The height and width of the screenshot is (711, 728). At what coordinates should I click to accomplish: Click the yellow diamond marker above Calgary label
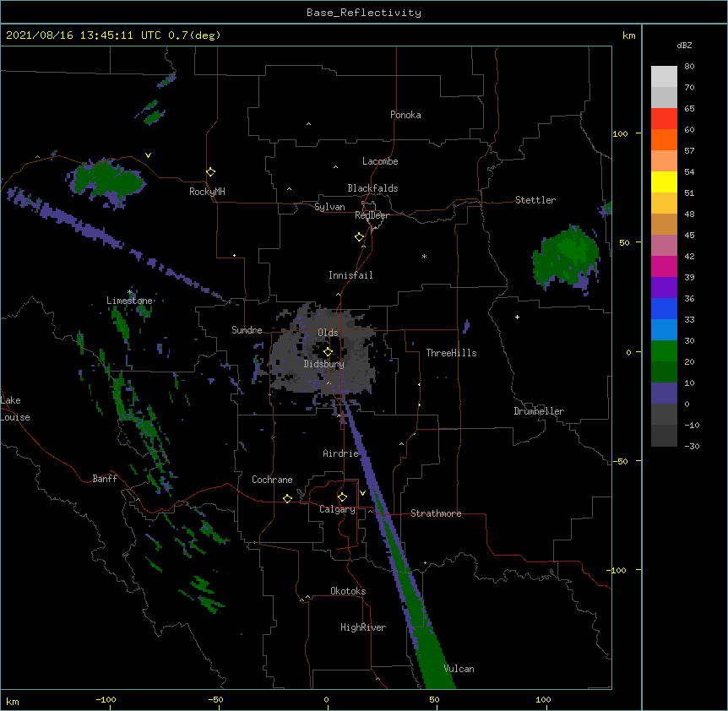tap(342, 497)
